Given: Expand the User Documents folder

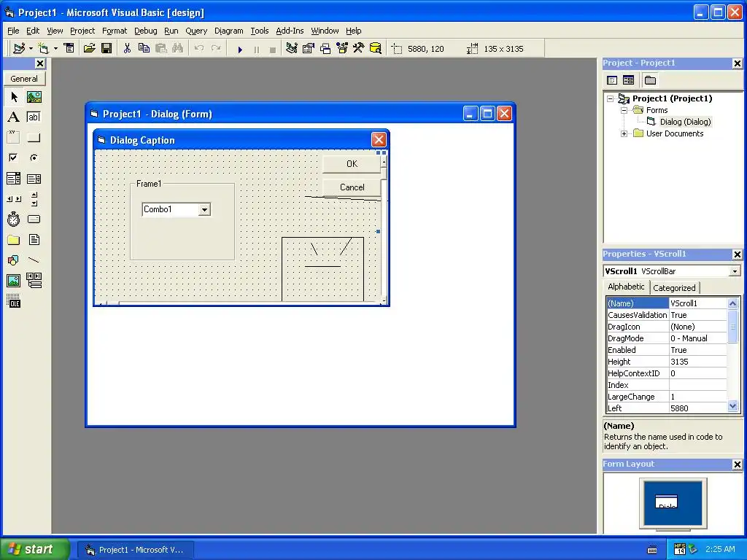Looking at the screenshot, I should (624, 134).
